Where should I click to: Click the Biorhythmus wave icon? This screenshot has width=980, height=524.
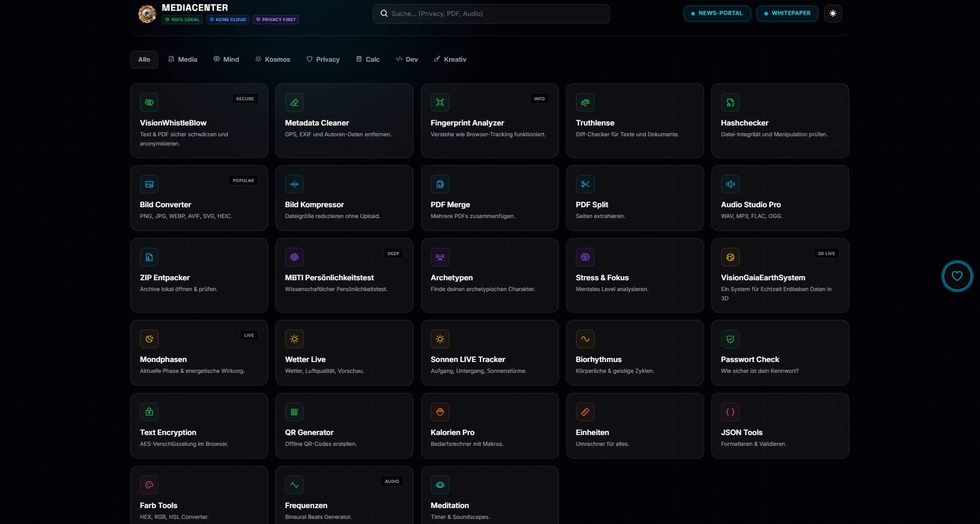click(x=585, y=339)
